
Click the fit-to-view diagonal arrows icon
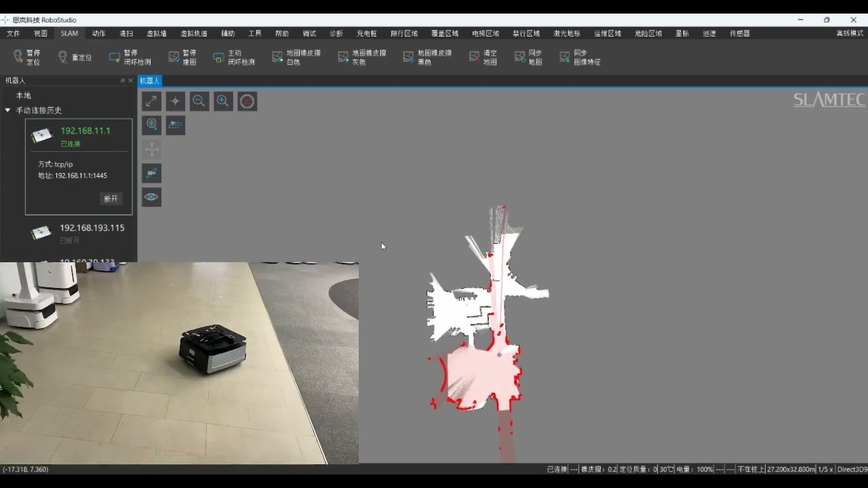pos(151,101)
